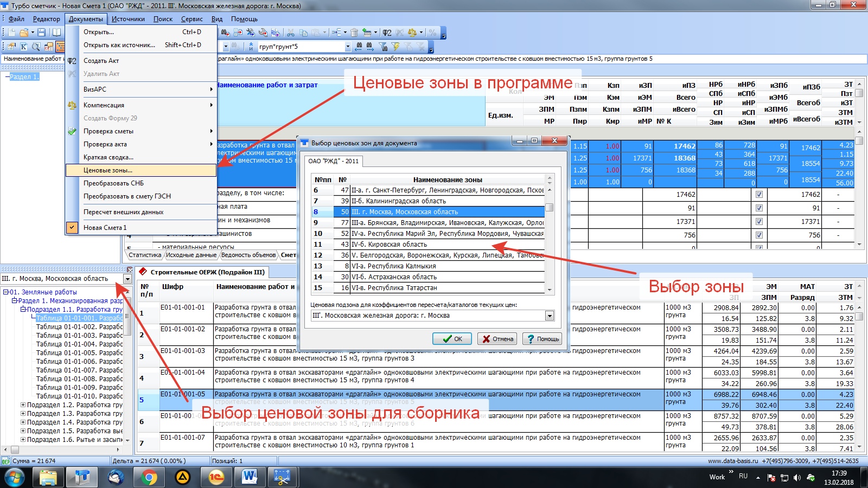Click the search-backward binoculars icon

tap(359, 47)
